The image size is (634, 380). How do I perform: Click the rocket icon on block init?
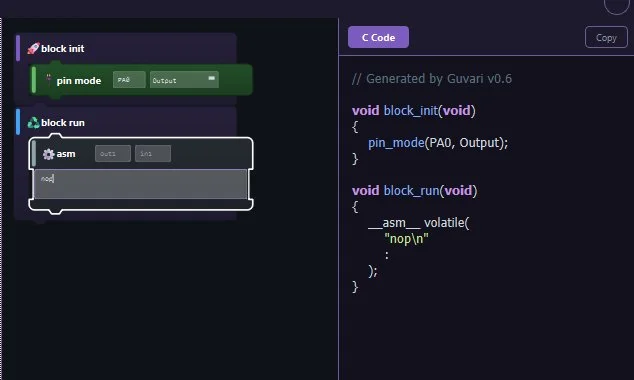point(33,49)
